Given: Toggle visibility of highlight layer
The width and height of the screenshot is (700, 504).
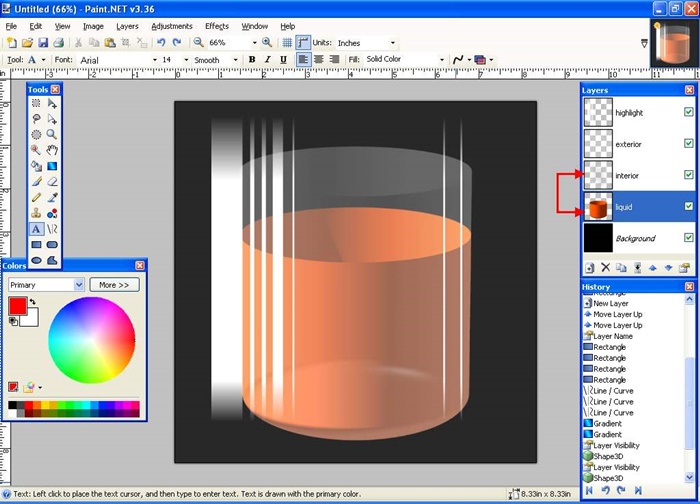Looking at the screenshot, I should point(688,112).
